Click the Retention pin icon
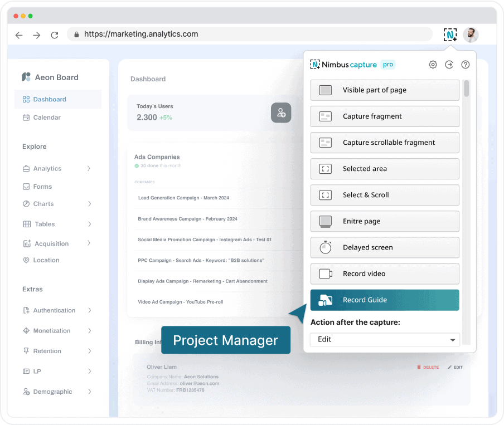The height and width of the screenshot is (425, 504). tap(26, 351)
